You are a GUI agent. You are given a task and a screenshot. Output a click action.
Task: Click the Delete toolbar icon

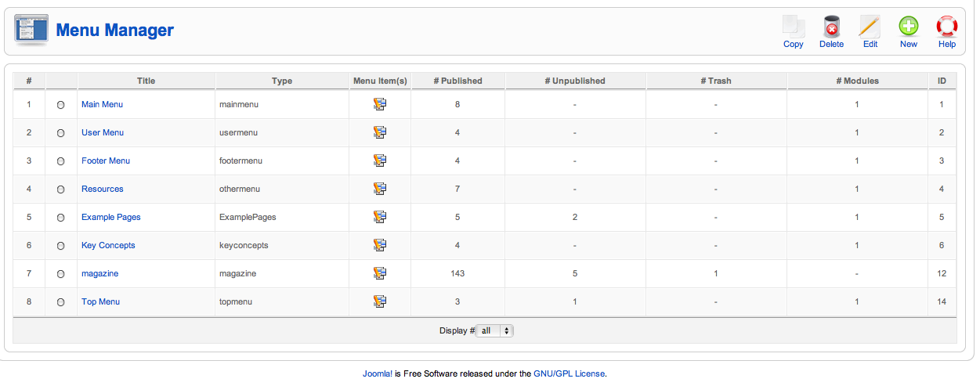coord(831,27)
